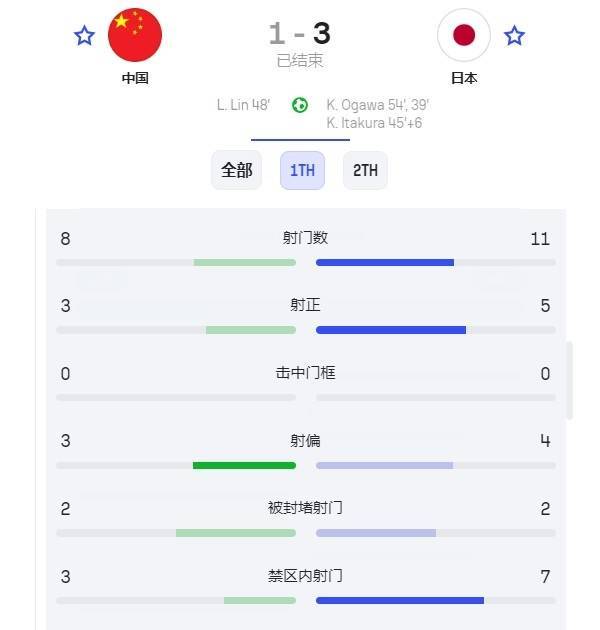Favorite Japan with the right star
This screenshot has width=600, height=630.
[x=514, y=36]
